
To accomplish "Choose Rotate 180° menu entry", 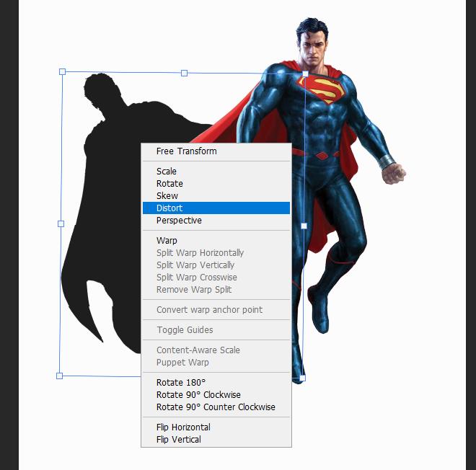I will click(216, 382).
